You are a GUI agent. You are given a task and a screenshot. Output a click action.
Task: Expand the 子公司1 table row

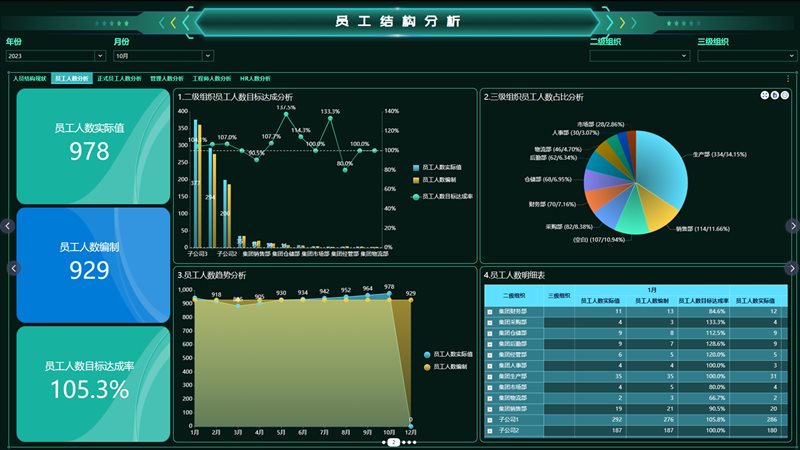[490, 420]
